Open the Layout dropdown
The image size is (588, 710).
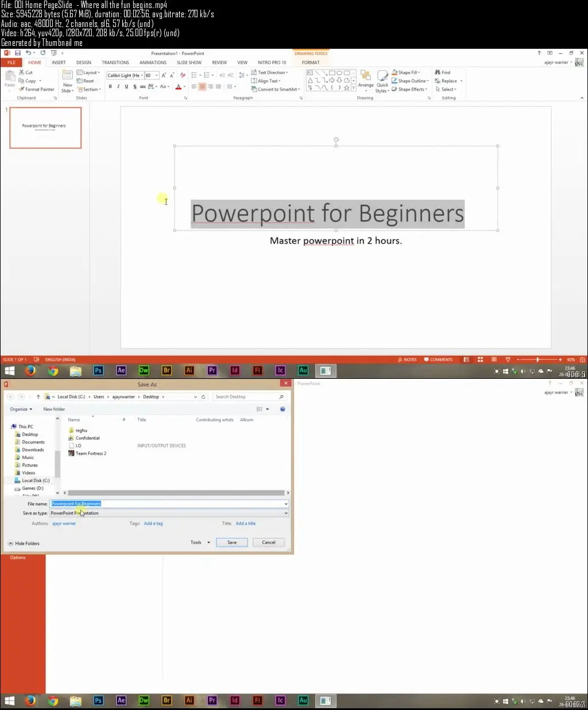point(88,72)
